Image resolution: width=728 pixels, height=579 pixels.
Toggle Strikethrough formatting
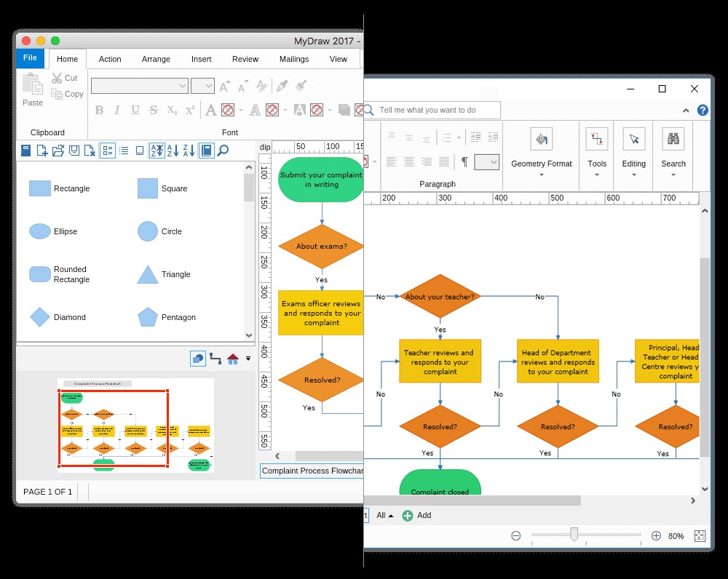pos(153,110)
